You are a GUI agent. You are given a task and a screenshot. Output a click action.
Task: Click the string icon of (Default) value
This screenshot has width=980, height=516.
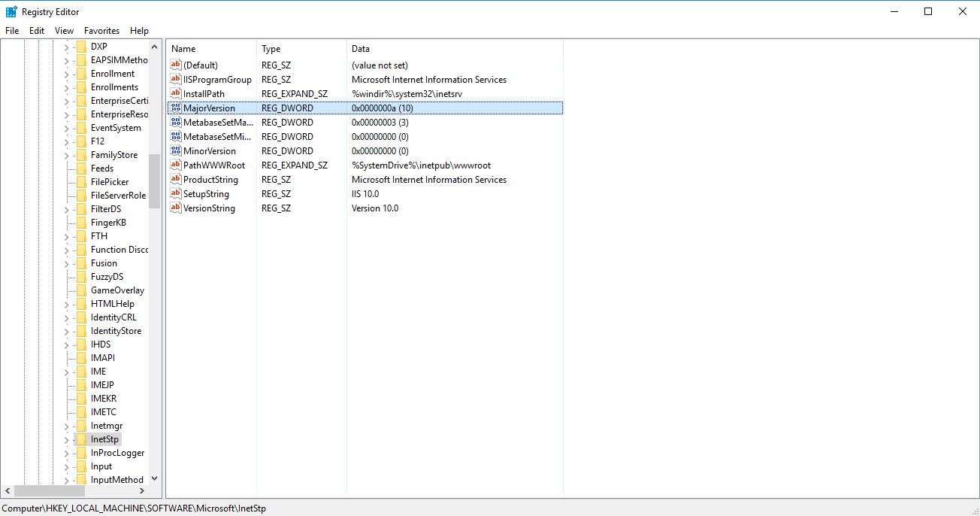176,65
